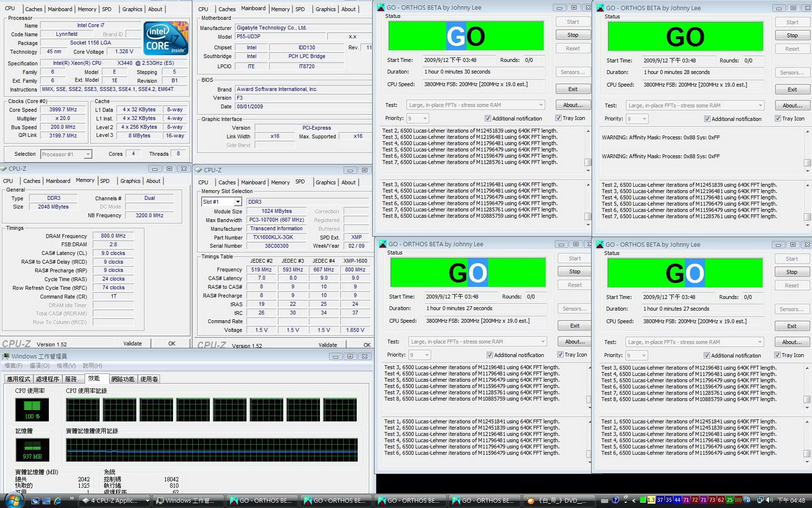Image resolution: width=812 pixels, height=508 pixels.
Task: Click the Task Manager window title icon
Action: (x=6, y=356)
